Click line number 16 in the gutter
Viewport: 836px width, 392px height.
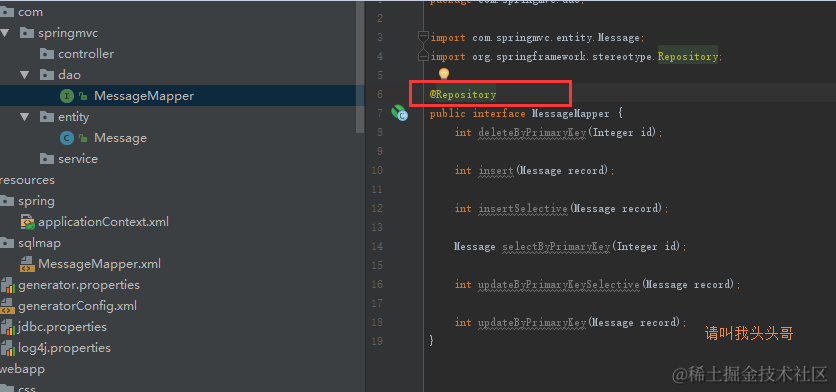tap(376, 285)
